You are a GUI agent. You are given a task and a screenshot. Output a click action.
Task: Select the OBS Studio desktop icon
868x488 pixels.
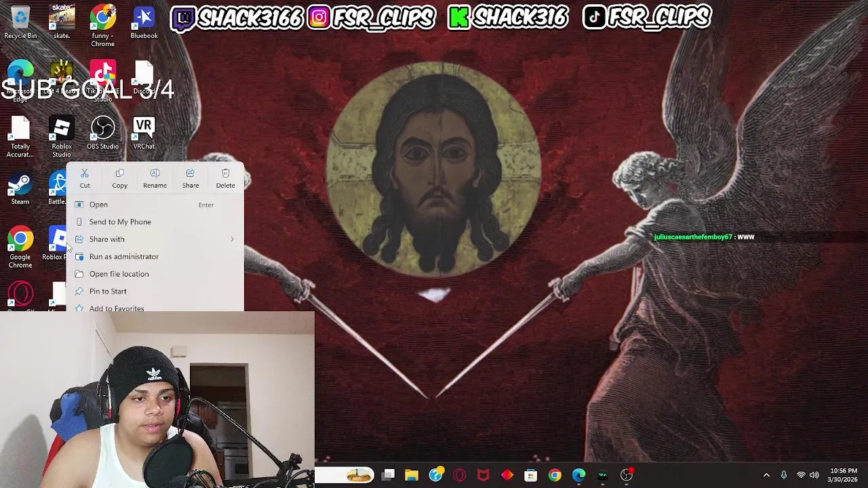click(103, 133)
